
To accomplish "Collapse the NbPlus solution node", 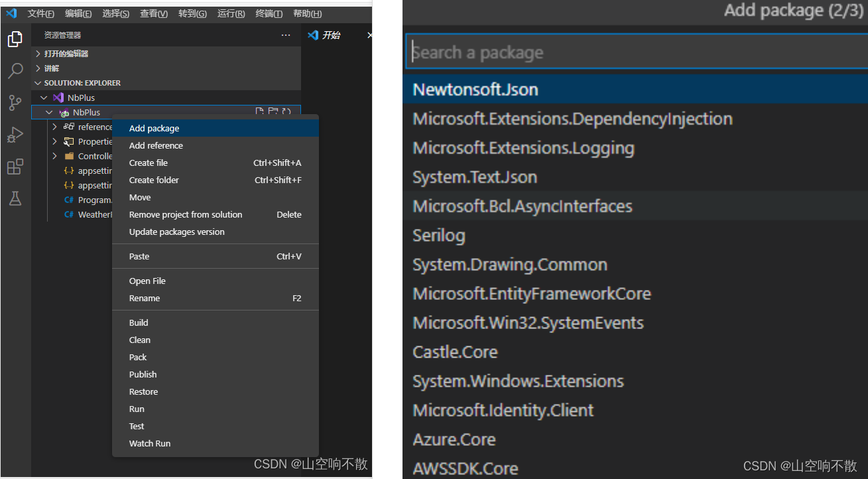I will (x=44, y=98).
